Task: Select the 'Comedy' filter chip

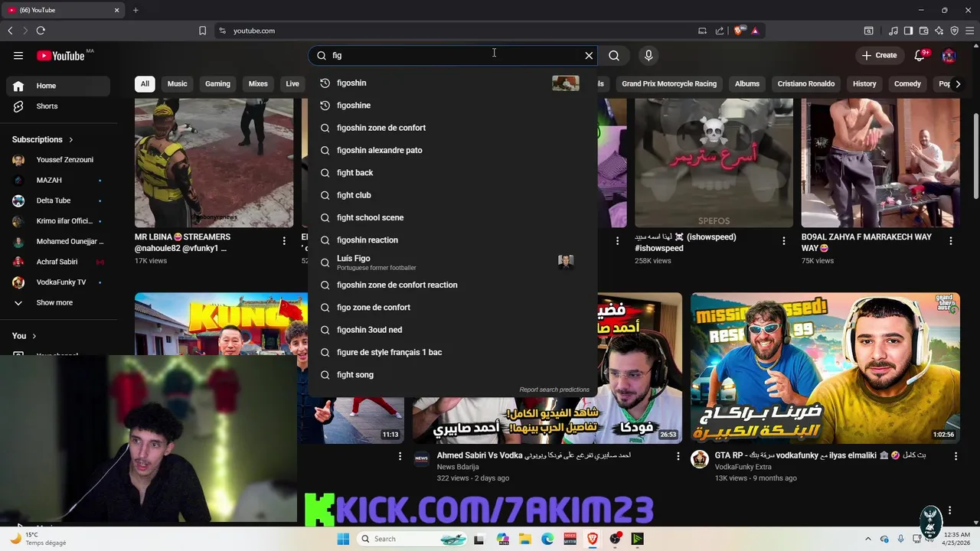Action: coord(907,84)
